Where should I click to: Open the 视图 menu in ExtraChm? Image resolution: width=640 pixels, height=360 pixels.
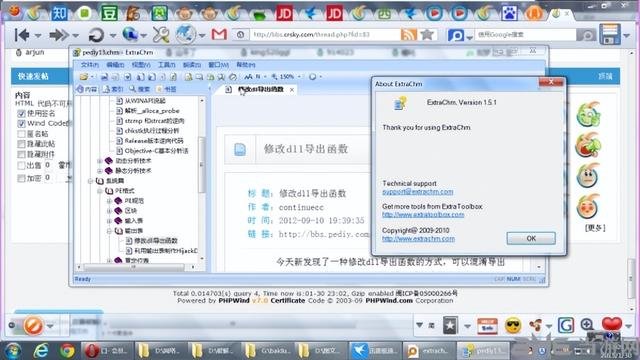[141, 65]
